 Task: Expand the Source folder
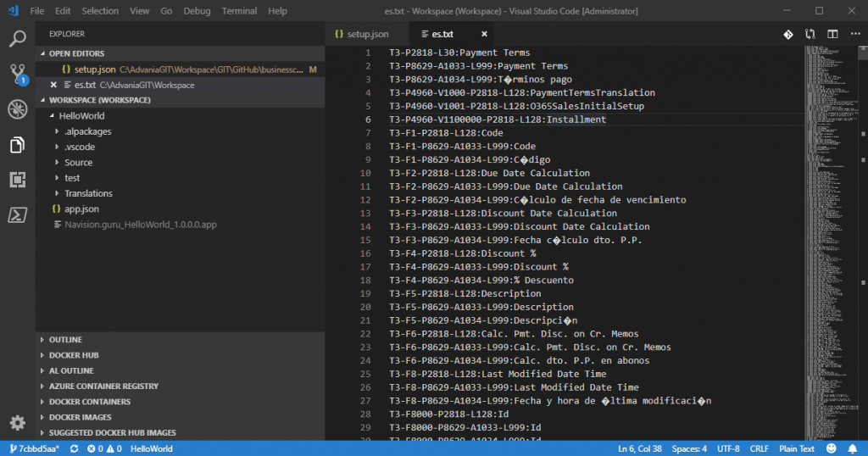coord(78,163)
